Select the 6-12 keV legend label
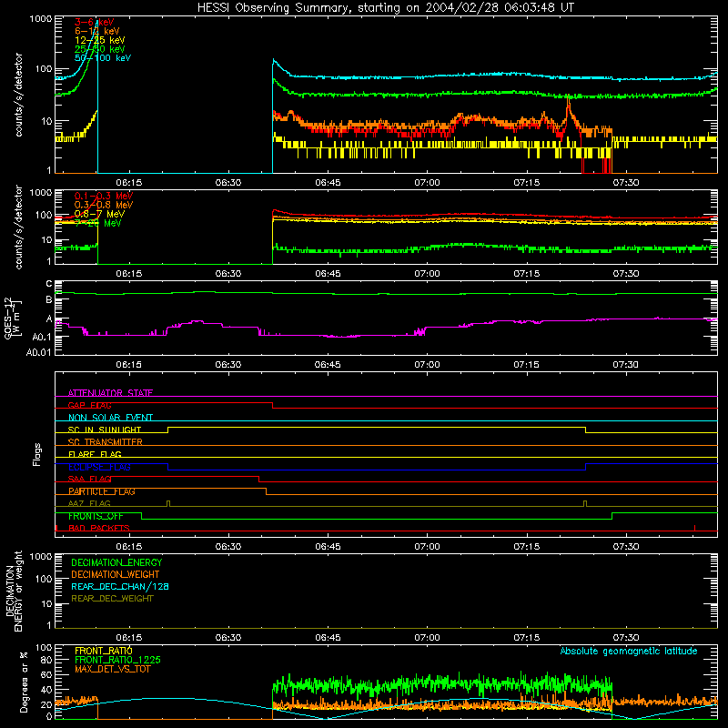This screenshot has height=728, width=728. [x=97, y=31]
